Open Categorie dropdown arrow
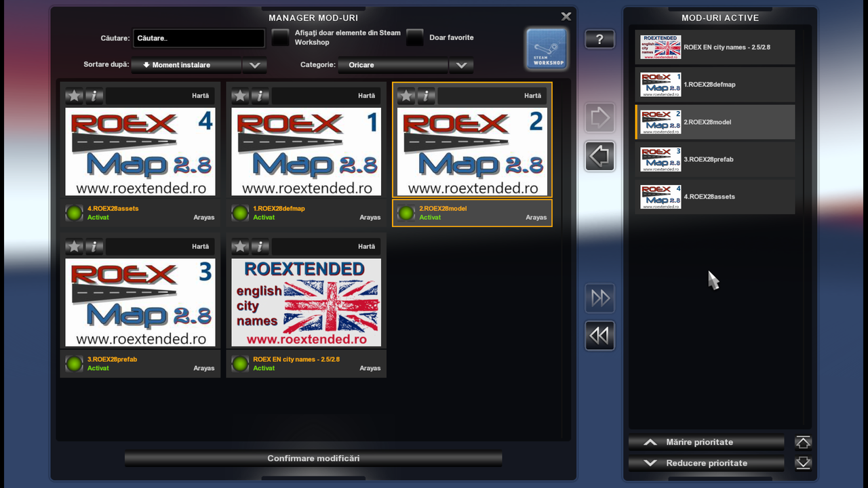This screenshot has height=488, width=868. tap(461, 65)
